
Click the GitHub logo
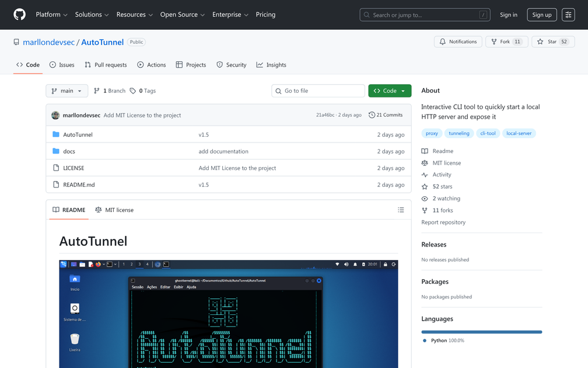[19, 14]
